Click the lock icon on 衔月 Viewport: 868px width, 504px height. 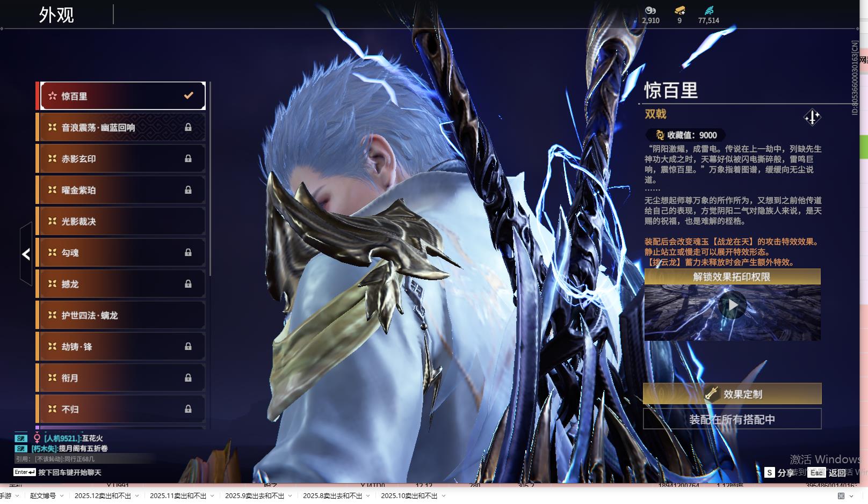[x=188, y=377]
